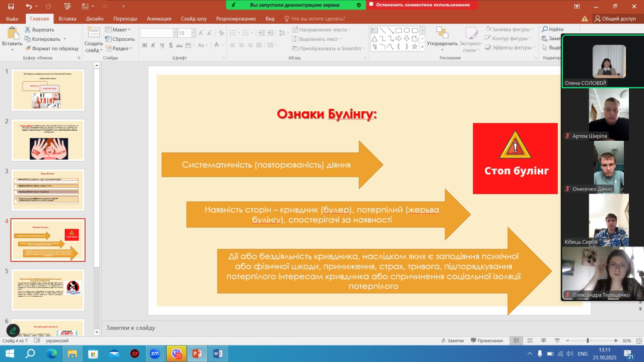
Task: Expand the Копировать dropdown arrow
Action: 65,39
